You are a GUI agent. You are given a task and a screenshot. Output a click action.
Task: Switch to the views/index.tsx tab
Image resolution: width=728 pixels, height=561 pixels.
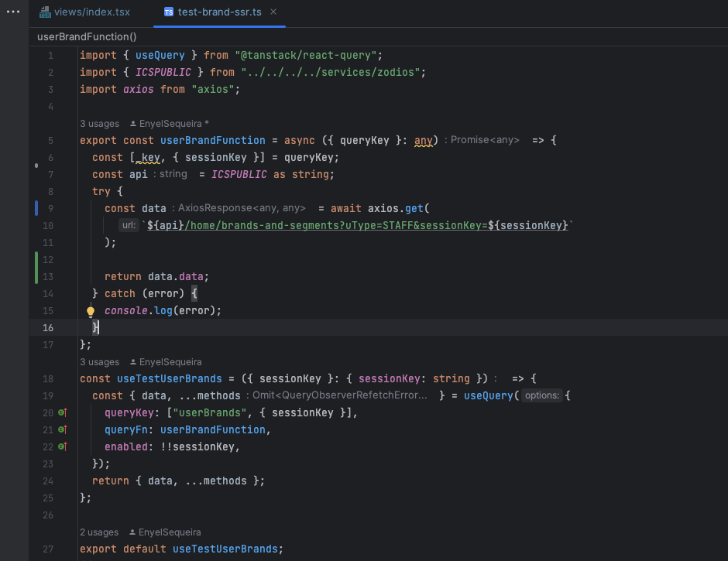[85, 12]
